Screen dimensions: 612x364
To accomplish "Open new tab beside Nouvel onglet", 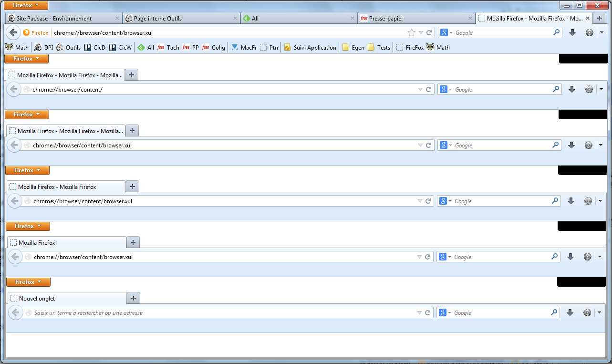I will pos(134,298).
